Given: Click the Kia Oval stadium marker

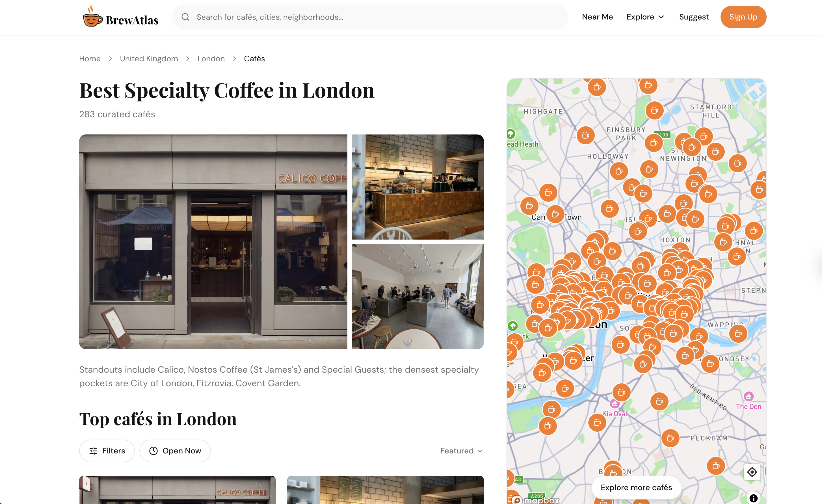Looking at the screenshot, I should (615, 404).
